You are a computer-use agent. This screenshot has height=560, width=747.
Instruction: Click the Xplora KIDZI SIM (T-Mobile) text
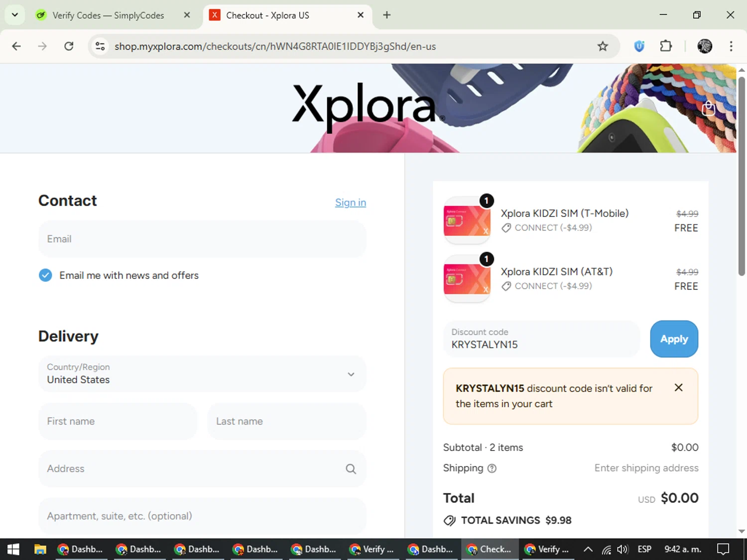565,214
